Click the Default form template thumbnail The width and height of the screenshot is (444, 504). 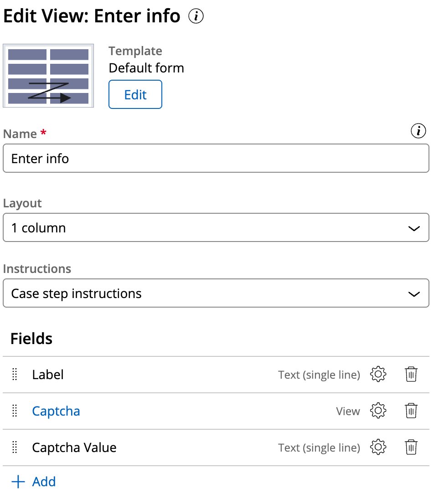(48, 76)
